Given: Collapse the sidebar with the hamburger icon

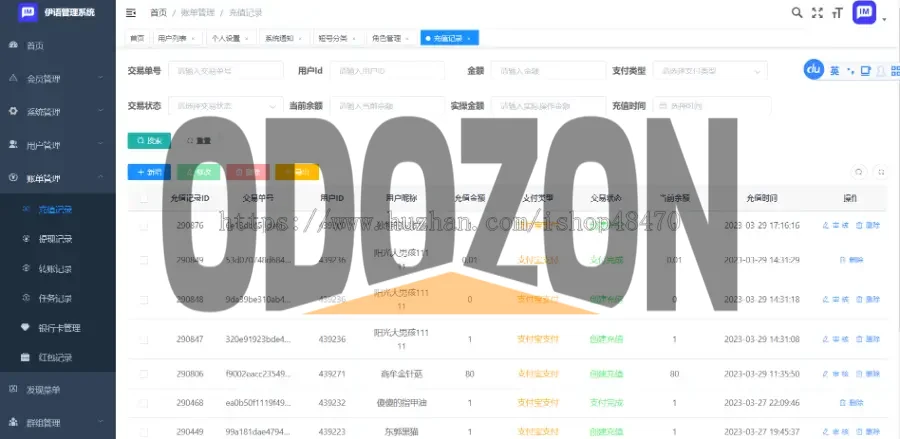Looking at the screenshot, I should click(131, 13).
